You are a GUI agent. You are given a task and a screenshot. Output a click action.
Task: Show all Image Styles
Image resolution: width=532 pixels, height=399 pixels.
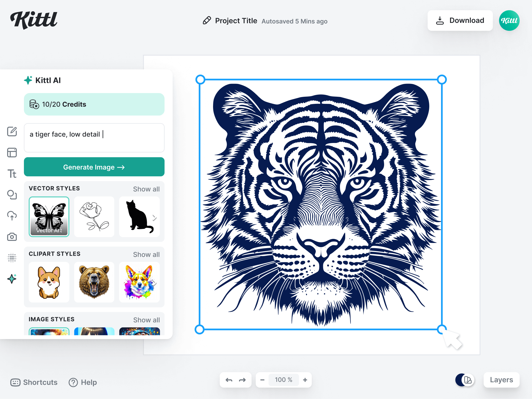(146, 320)
